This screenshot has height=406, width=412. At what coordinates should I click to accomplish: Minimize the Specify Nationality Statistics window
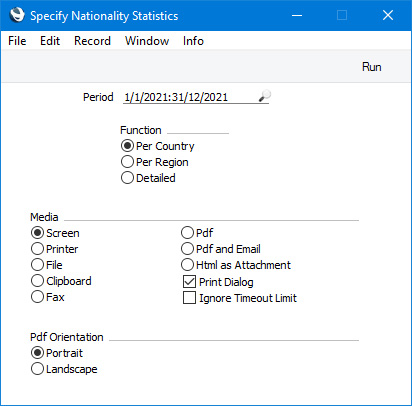[x=297, y=15]
